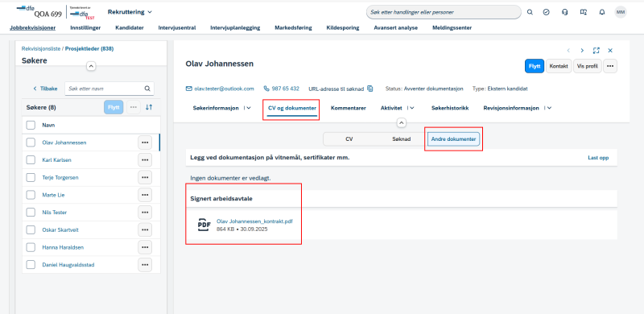This screenshot has width=644, height=314.
Task: Go to previous applicant arrow
Action: [x=568, y=51]
